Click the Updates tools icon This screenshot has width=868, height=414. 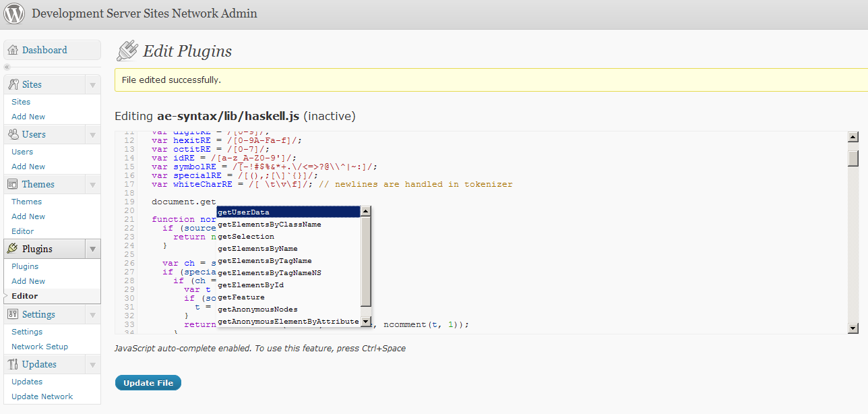(x=13, y=364)
